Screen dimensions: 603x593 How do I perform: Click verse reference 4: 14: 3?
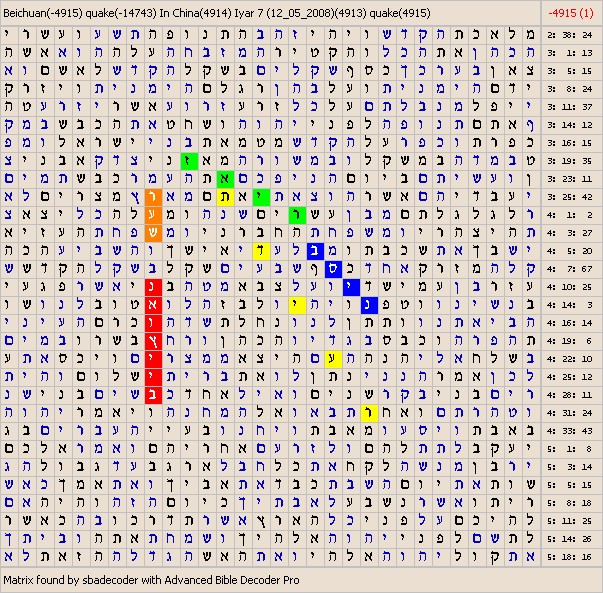570,305
